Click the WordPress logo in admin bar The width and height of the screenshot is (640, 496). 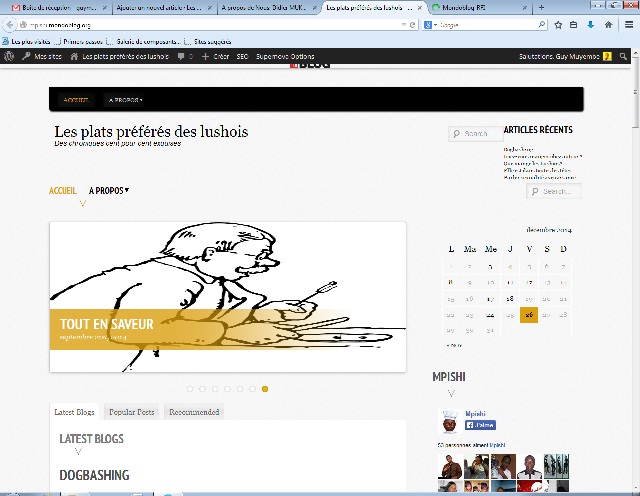click(x=9, y=56)
